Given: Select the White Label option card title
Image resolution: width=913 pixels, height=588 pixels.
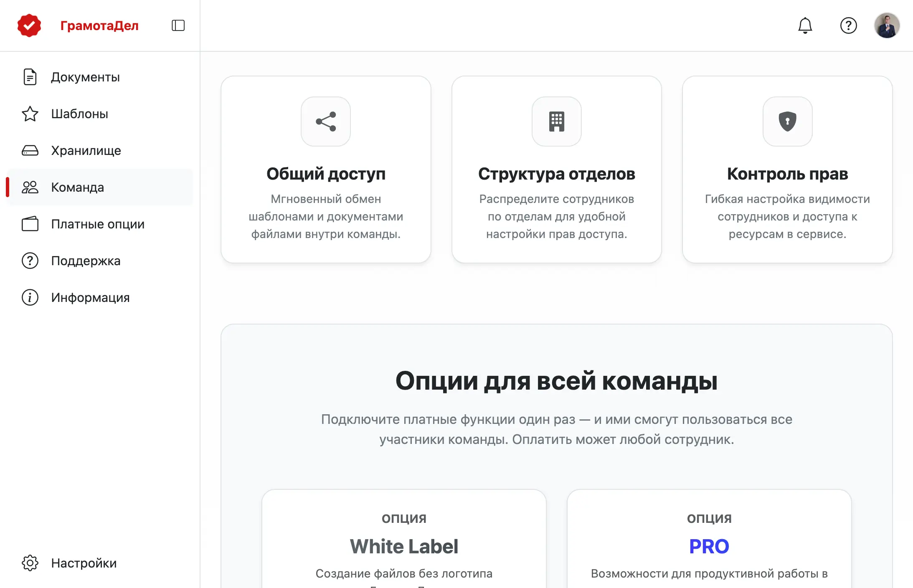Looking at the screenshot, I should click(404, 546).
